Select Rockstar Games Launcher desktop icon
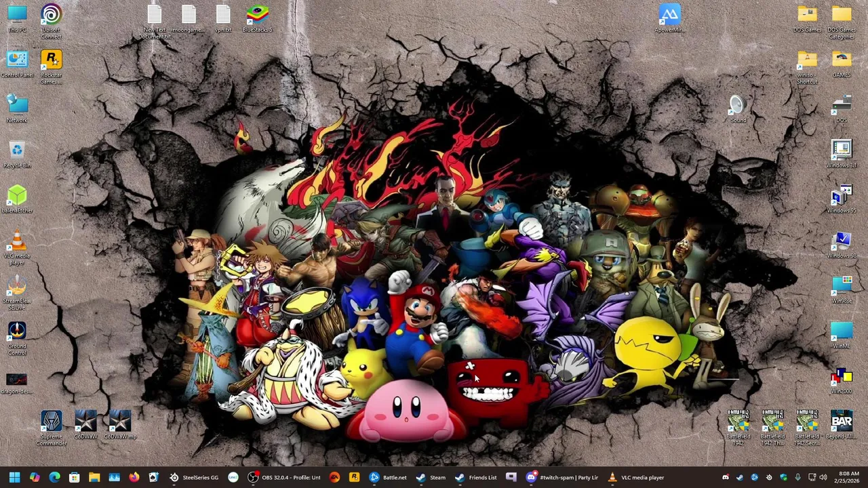 51,68
